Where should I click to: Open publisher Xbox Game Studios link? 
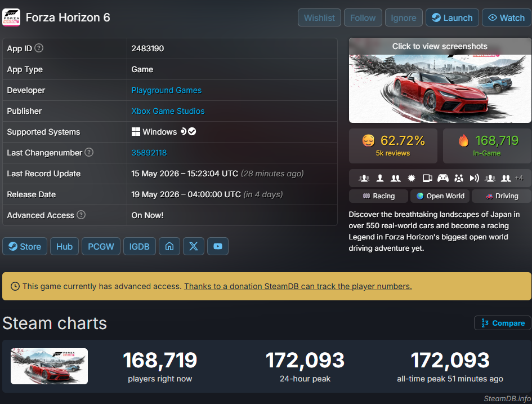pos(168,111)
